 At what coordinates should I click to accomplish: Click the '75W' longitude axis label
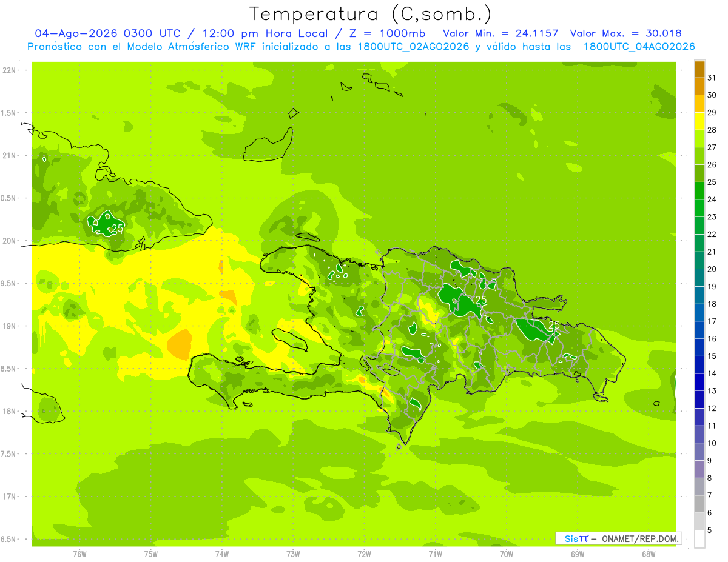150,554
